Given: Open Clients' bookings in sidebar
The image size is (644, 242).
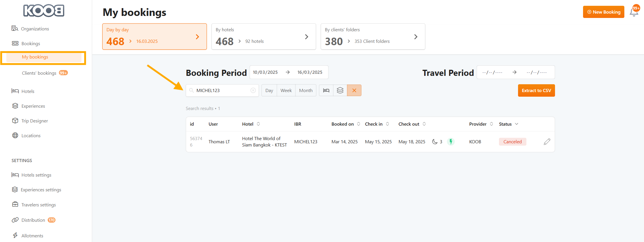Looking at the screenshot, I should click(x=39, y=73).
